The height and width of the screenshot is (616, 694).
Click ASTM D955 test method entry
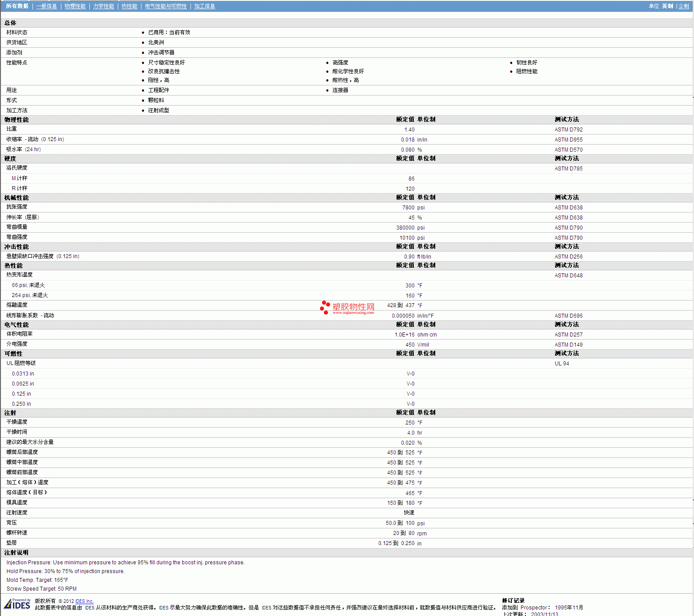point(568,140)
